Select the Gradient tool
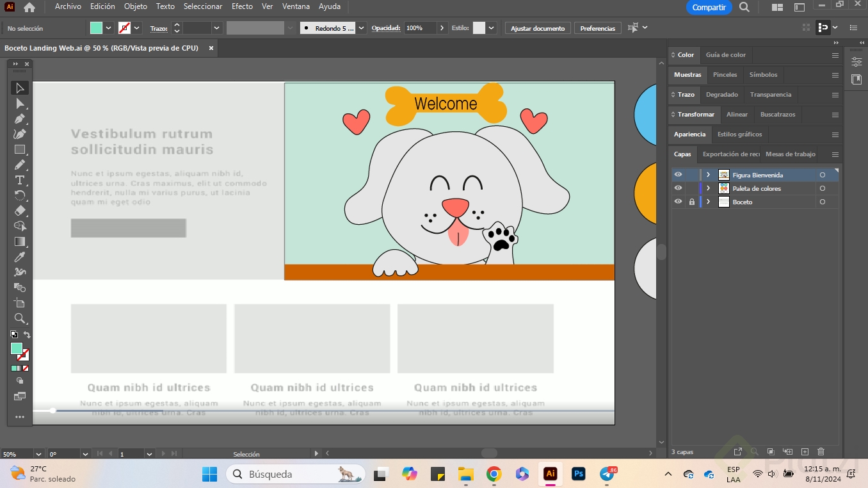Image resolution: width=868 pixels, height=488 pixels. tap(20, 241)
